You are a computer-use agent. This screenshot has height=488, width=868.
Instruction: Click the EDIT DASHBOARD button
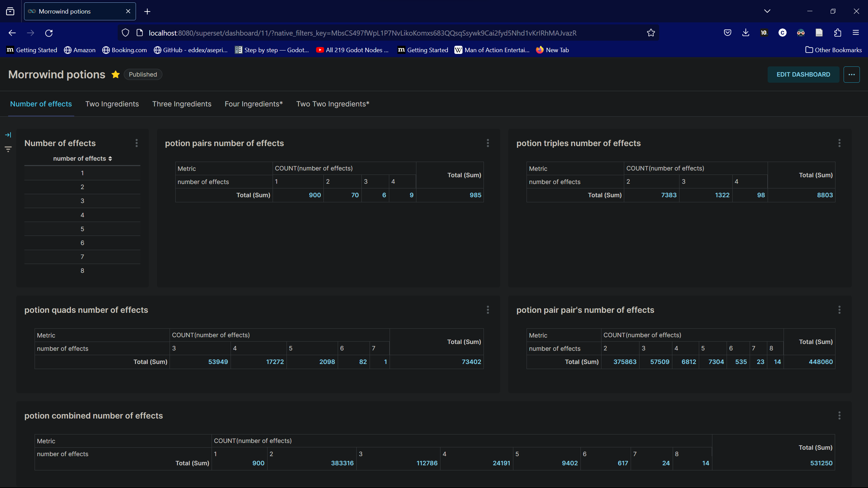click(x=803, y=74)
